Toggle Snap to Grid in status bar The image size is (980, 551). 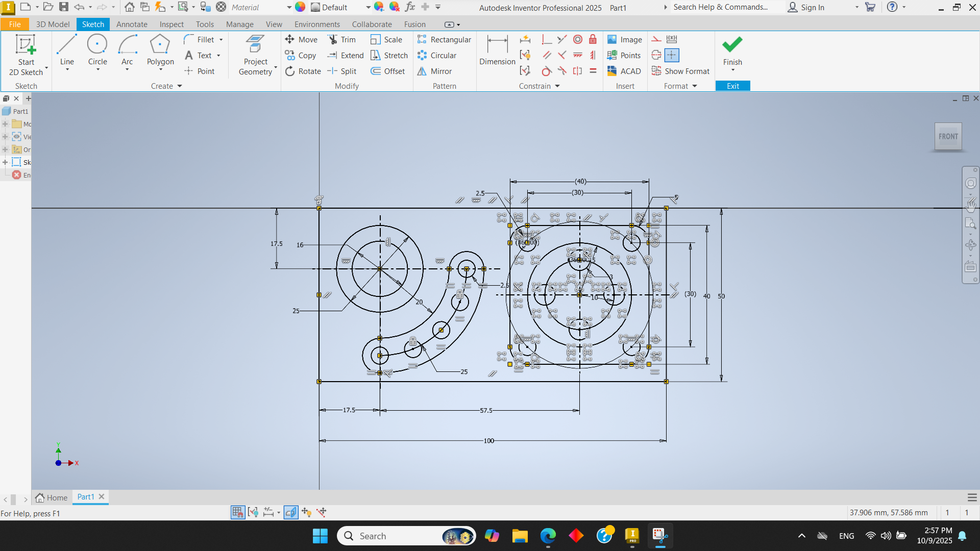237,512
